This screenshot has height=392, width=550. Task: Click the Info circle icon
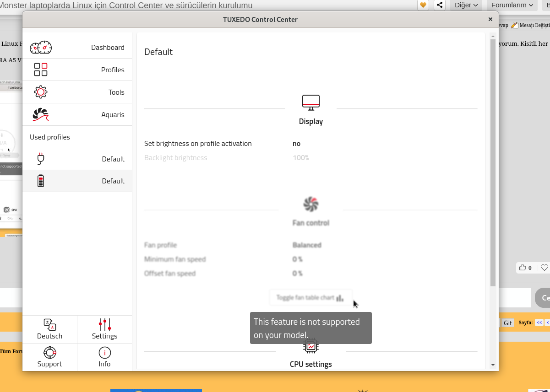105,353
